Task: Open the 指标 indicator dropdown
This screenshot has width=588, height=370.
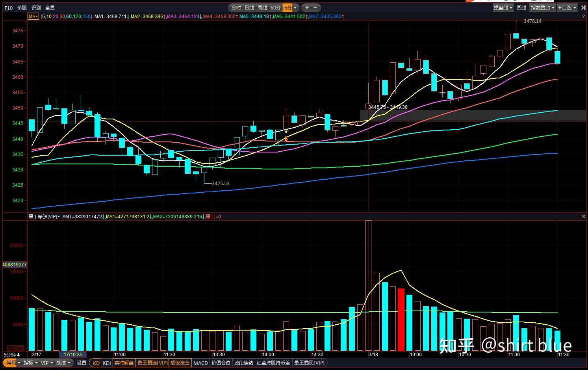Action: (x=31, y=363)
